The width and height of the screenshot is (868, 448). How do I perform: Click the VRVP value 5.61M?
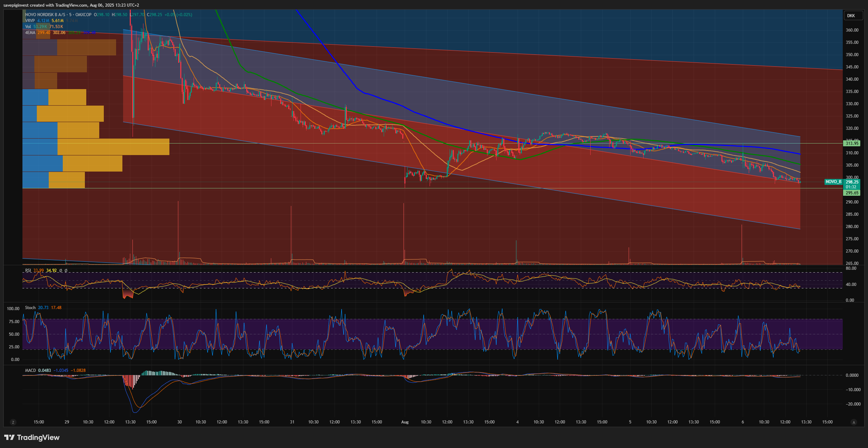point(58,21)
